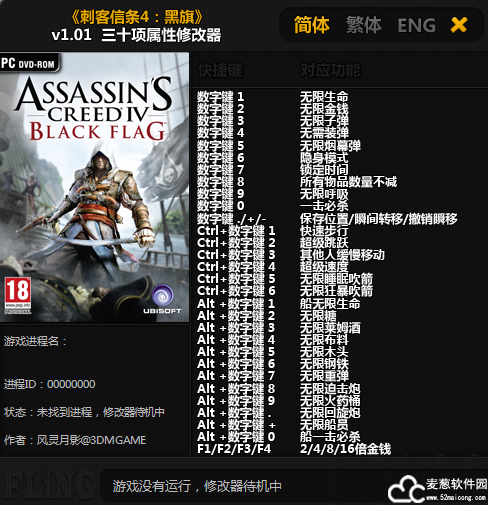Select the 船无限生命 cheat entry
The height and width of the screenshot is (505, 488).
tap(330, 304)
